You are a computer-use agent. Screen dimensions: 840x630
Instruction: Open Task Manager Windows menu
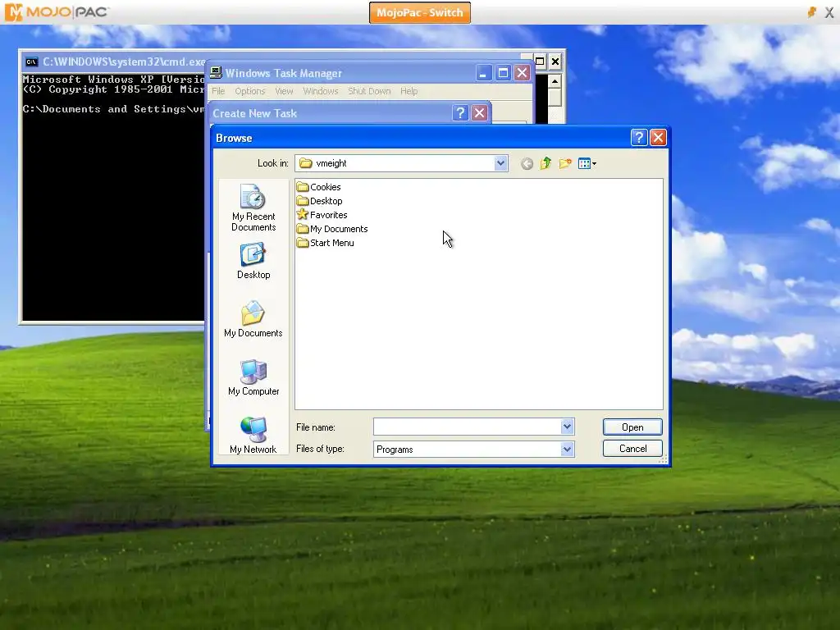(321, 91)
